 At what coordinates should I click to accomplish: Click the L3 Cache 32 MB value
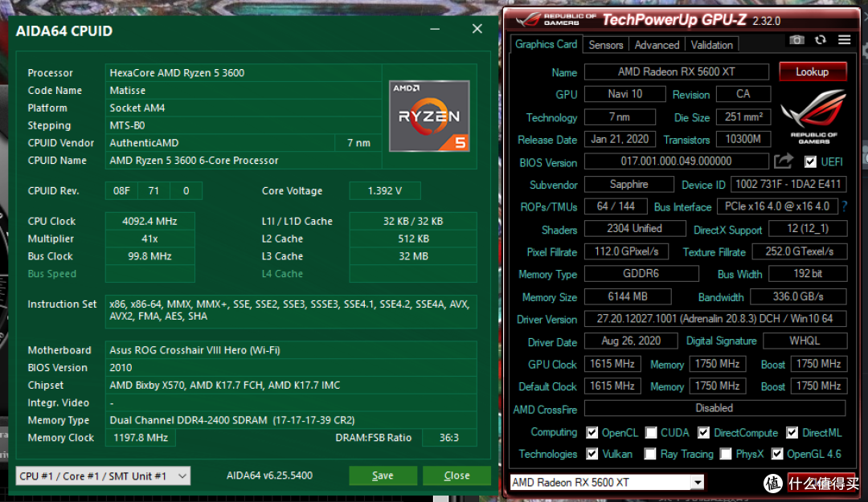(x=414, y=256)
